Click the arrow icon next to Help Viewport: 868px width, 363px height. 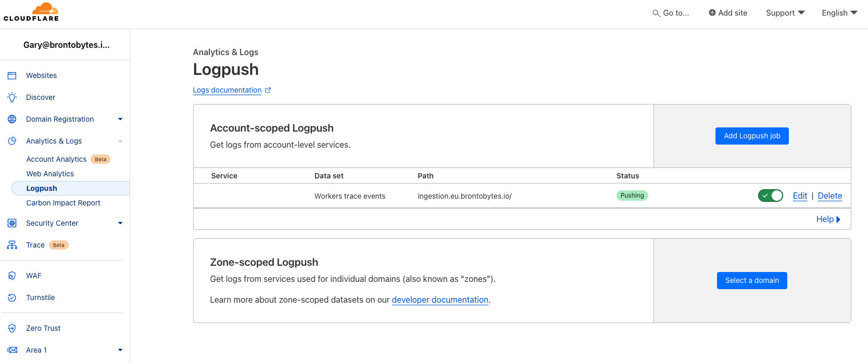(838, 219)
